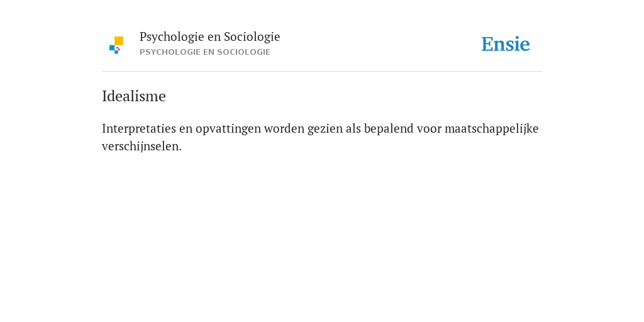Viewport: 644px width, 322px height.
Task: Click the word verschijnselen on the second line
Action: click(x=142, y=146)
